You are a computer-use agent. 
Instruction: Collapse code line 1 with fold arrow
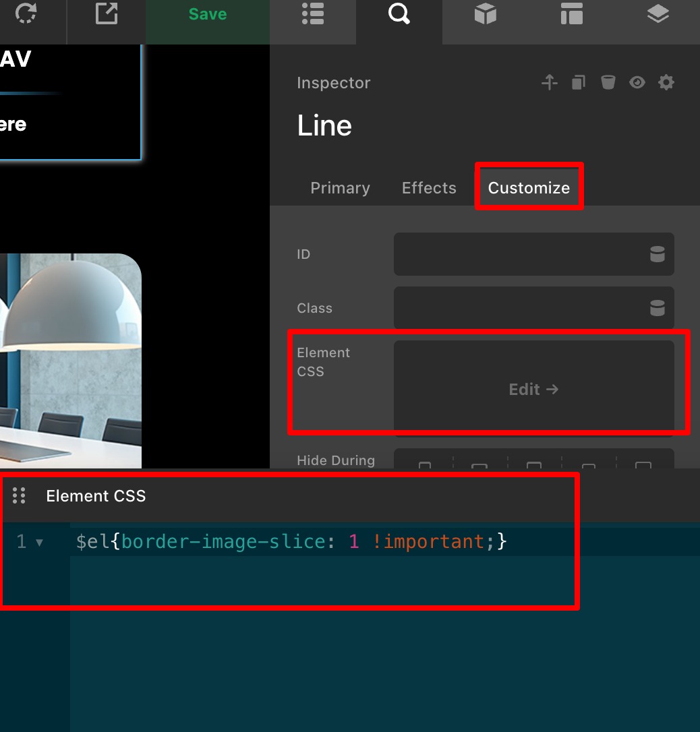(40, 543)
